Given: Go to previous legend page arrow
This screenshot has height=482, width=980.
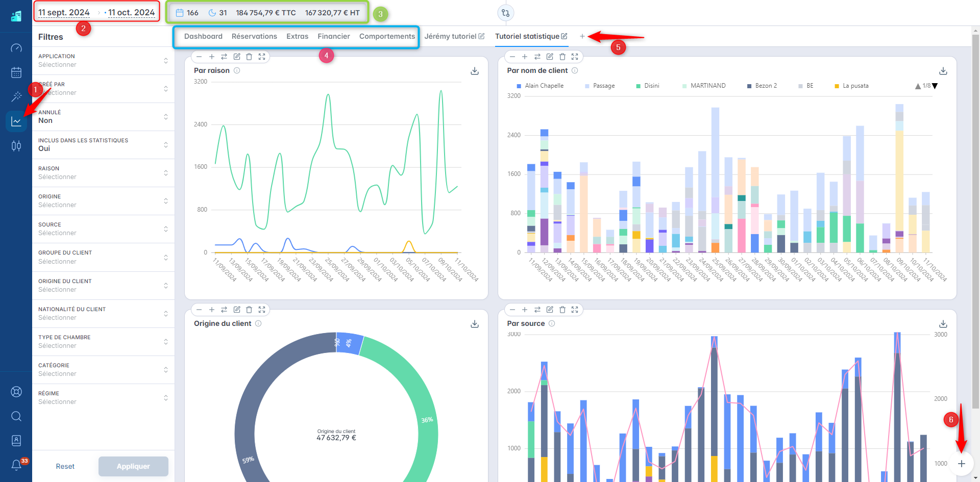Looking at the screenshot, I should (918, 86).
